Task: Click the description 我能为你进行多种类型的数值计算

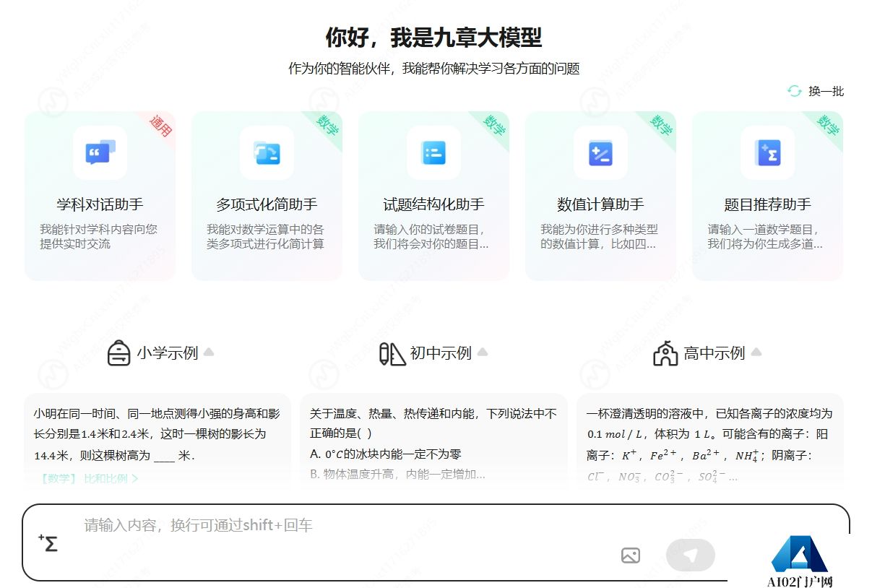Action: [599, 236]
